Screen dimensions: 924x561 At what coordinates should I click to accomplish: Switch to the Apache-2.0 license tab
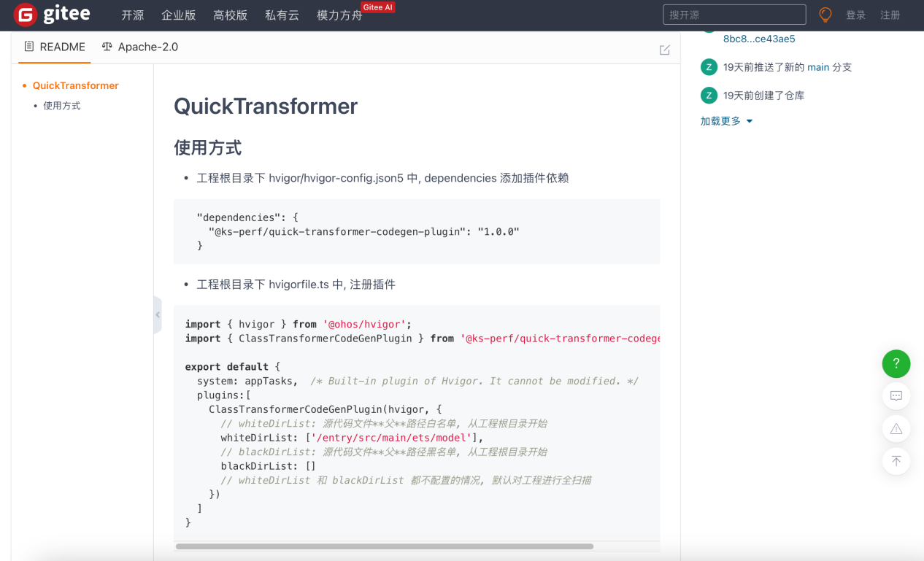click(140, 47)
